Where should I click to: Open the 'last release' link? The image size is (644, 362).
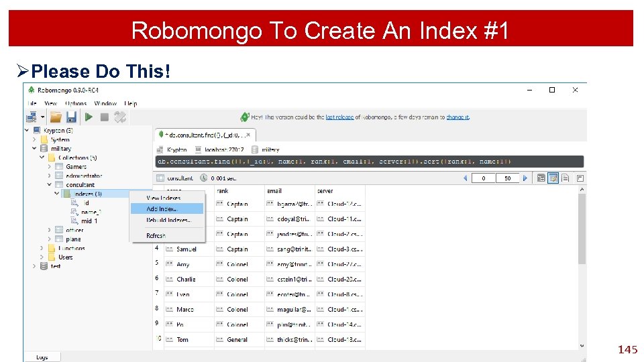[x=339, y=117]
